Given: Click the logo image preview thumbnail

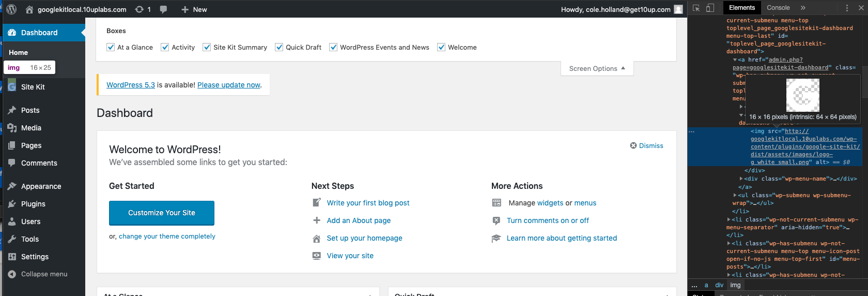Looking at the screenshot, I should coord(802,95).
